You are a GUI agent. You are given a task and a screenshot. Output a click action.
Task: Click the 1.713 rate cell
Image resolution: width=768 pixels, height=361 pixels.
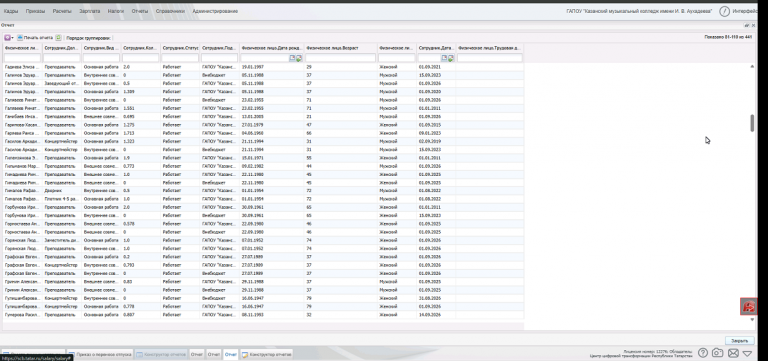click(x=141, y=132)
